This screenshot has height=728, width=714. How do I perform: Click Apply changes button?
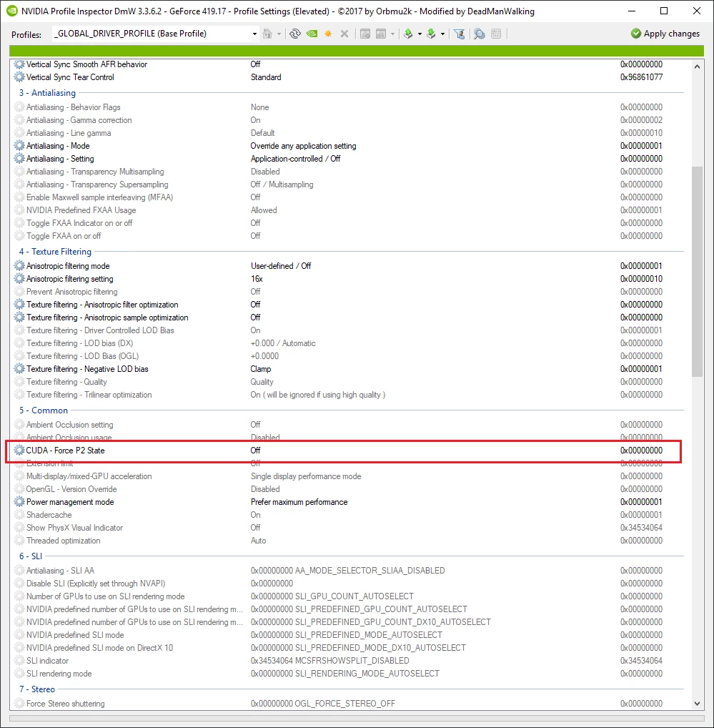pos(665,34)
